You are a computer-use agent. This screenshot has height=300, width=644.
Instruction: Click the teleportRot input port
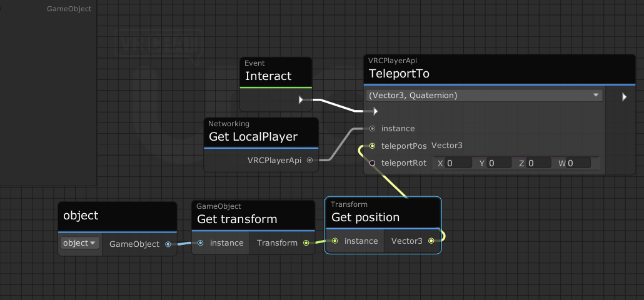click(372, 163)
